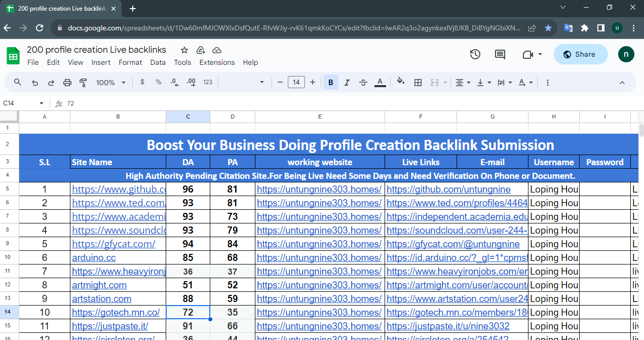The height and width of the screenshot is (340, 644).
Task: Toggle italic formatting
Action: click(x=347, y=82)
